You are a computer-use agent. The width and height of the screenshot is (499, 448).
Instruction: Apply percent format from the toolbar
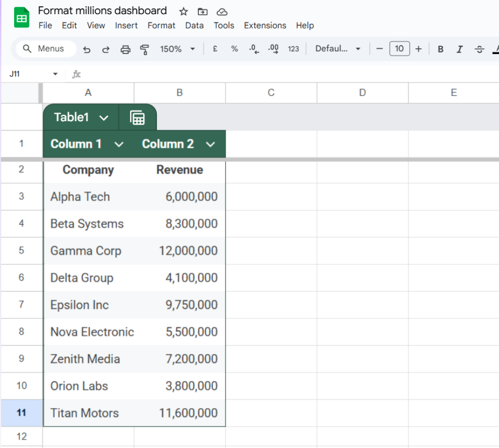[234, 49]
